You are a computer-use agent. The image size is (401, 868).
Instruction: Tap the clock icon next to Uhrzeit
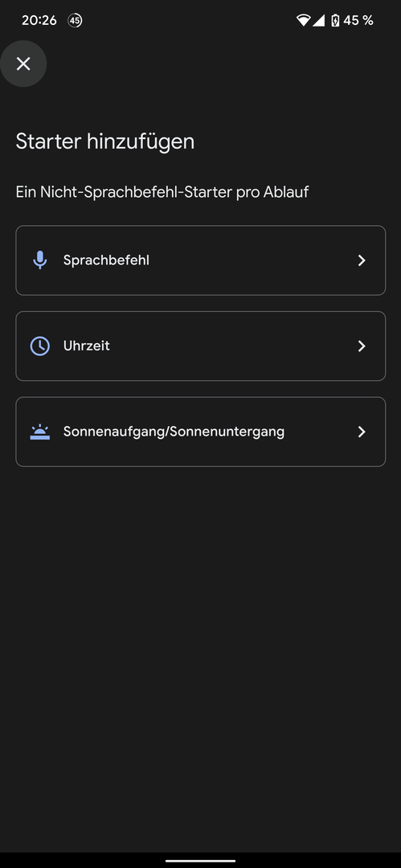pyautogui.click(x=40, y=346)
